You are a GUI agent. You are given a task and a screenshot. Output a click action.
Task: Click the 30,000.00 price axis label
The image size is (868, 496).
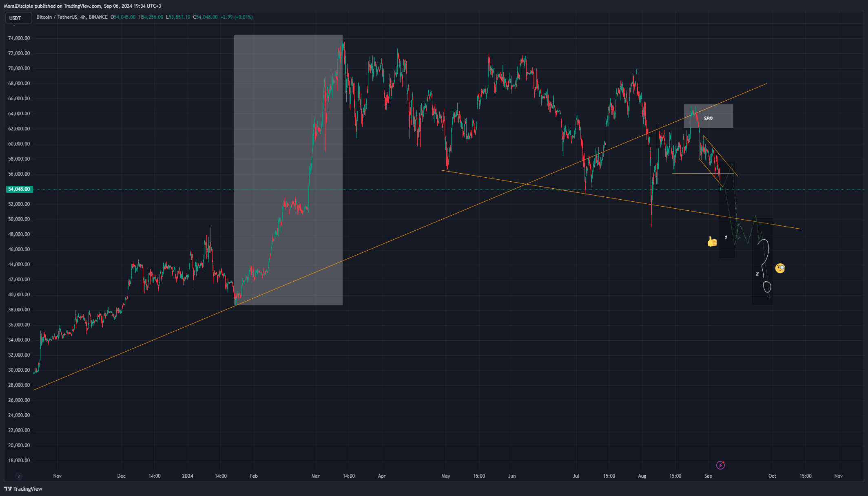[19, 370]
